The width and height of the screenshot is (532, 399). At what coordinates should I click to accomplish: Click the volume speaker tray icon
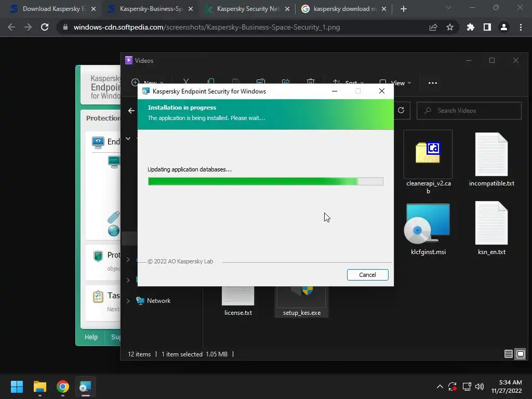[x=480, y=387]
